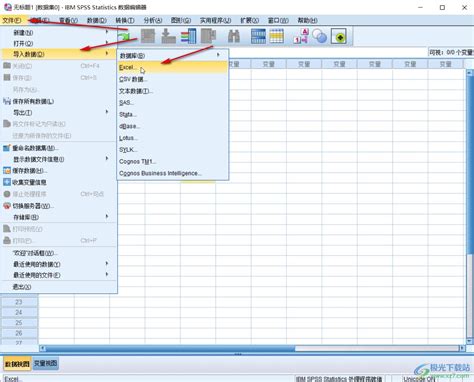Click the Run descriptive statistics toolbar icon
The height and width of the screenshot is (382, 474).
pos(208,36)
